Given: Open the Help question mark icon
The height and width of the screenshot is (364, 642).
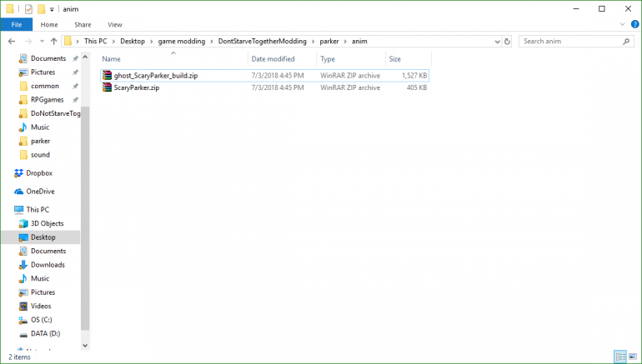Looking at the screenshot, I should (x=633, y=25).
